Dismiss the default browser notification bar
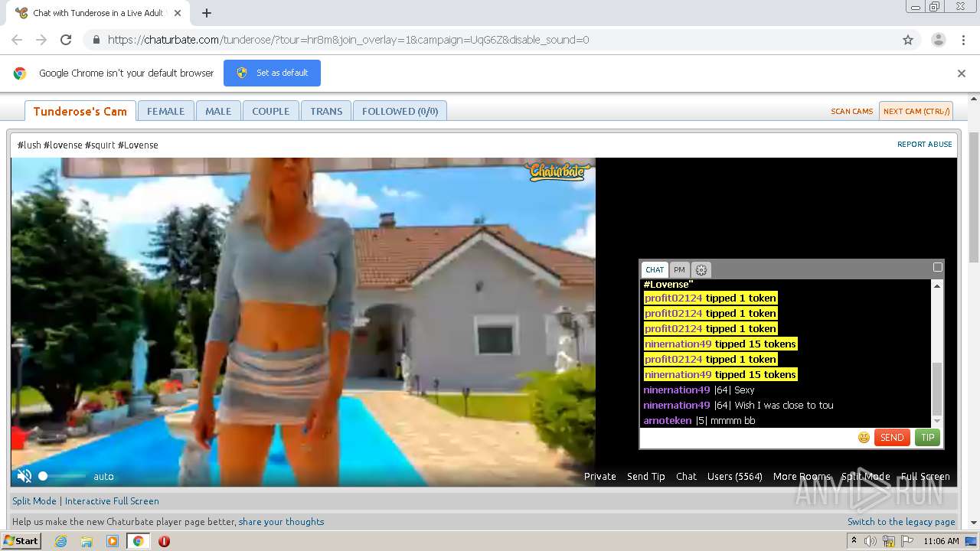Viewport: 980px width, 551px height. tap(962, 73)
